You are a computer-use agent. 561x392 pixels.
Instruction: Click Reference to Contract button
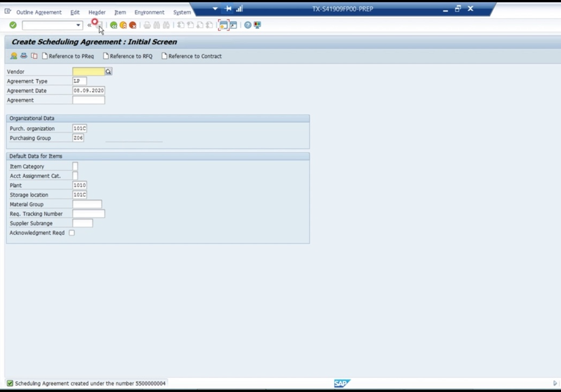192,56
